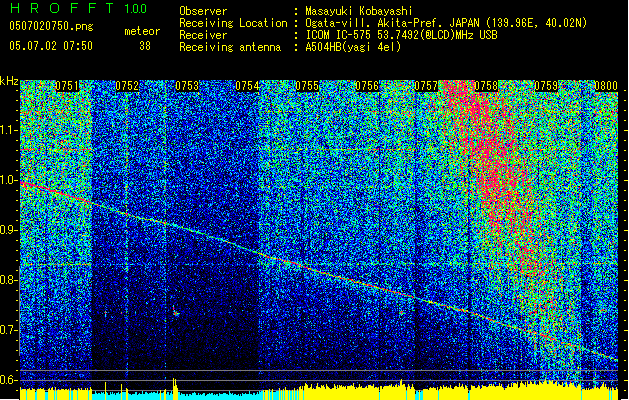Image resolution: width=629 pixels, height=400 pixels.
Task: Click the 0.6 frequency axis label
Action: click(8, 380)
